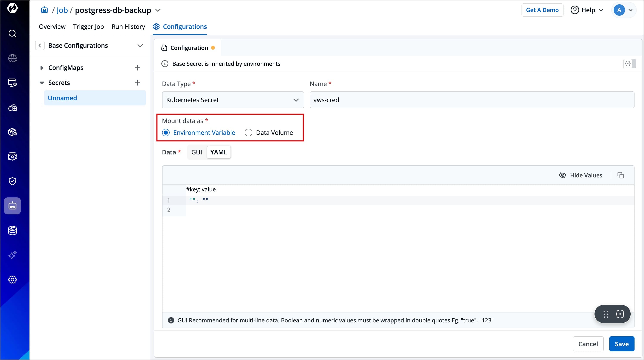Image resolution: width=644 pixels, height=360 pixels.
Task: Switch the Data editor to GUI mode
Action: (197, 152)
